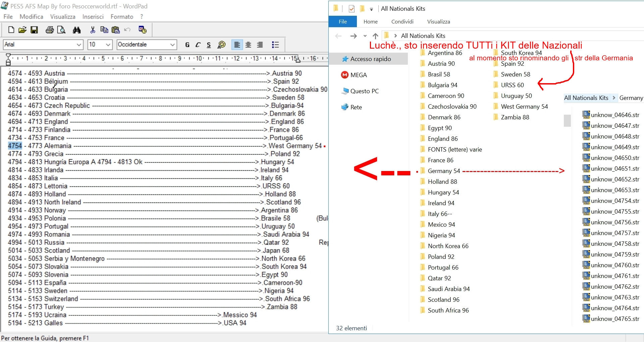The width and height of the screenshot is (644, 342).
Task: Toggle underline (S) formatting
Action: pos(209,45)
